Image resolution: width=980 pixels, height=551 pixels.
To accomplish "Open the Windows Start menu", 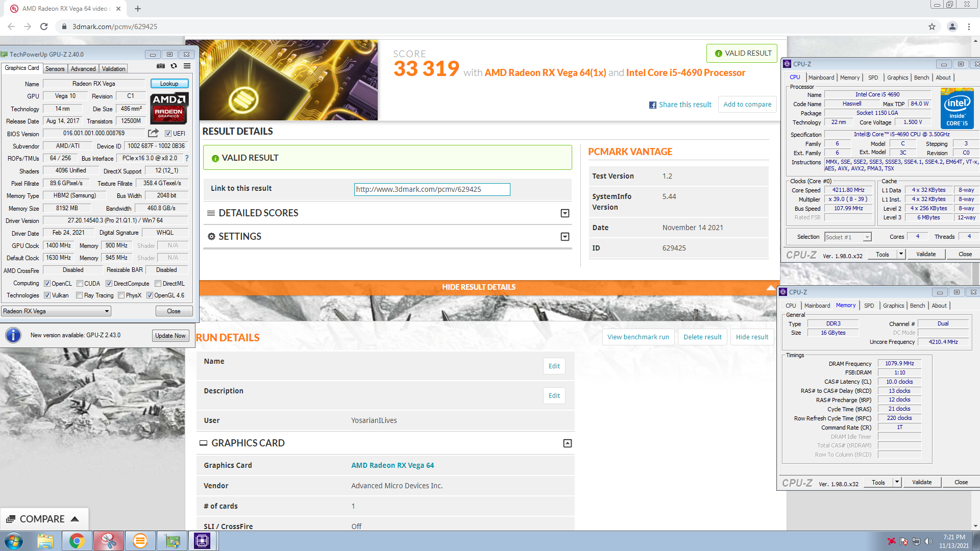I will (x=14, y=541).
